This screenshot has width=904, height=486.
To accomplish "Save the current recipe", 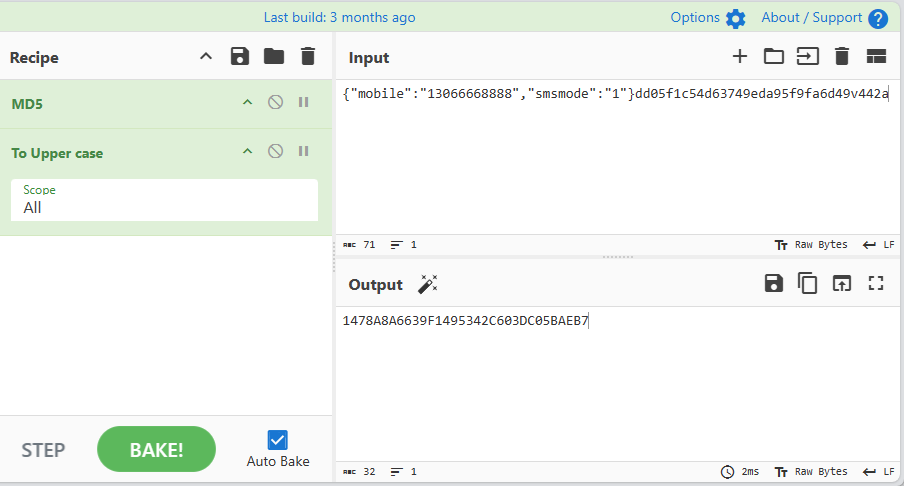I will click(x=240, y=57).
